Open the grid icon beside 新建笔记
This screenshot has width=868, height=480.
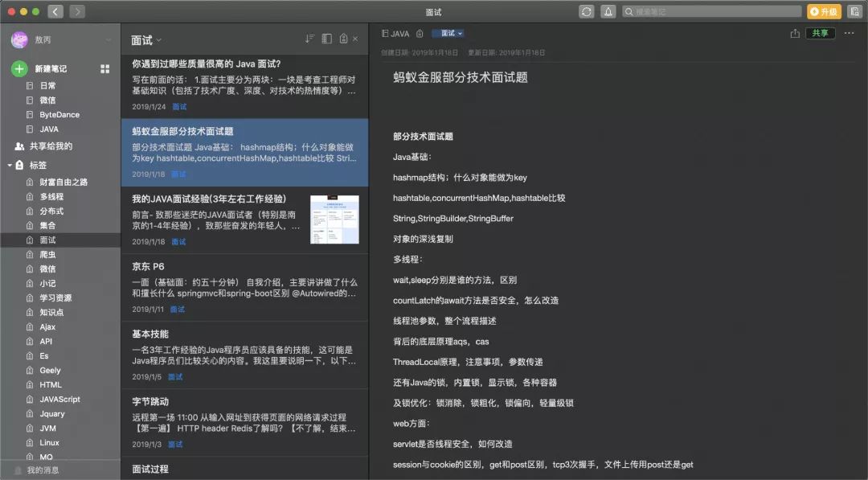pyautogui.click(x=104, y=68)
